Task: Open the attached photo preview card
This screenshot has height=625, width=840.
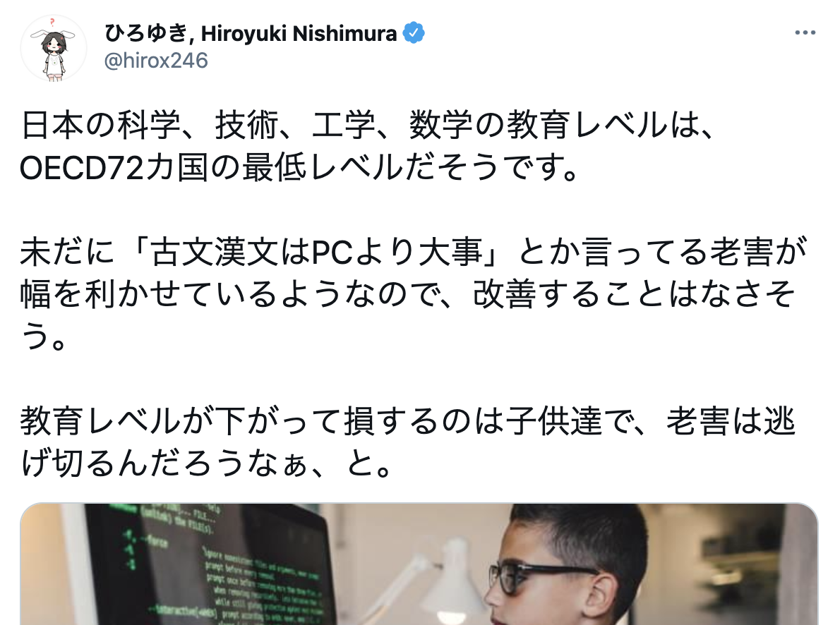Action: click(419, 564)
